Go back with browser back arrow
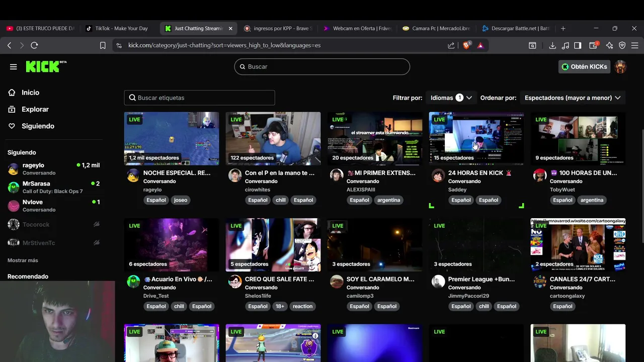 [x=9, y=45]
